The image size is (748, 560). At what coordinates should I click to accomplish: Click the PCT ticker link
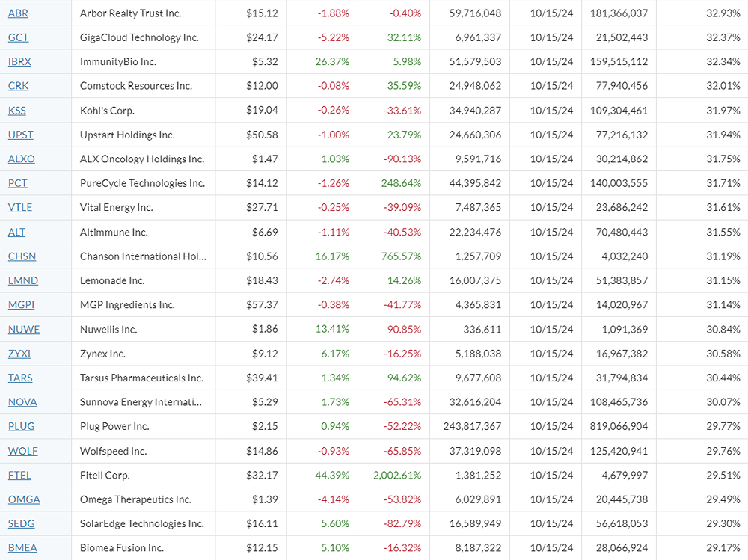pyautogui.click(x=17, y=183)
